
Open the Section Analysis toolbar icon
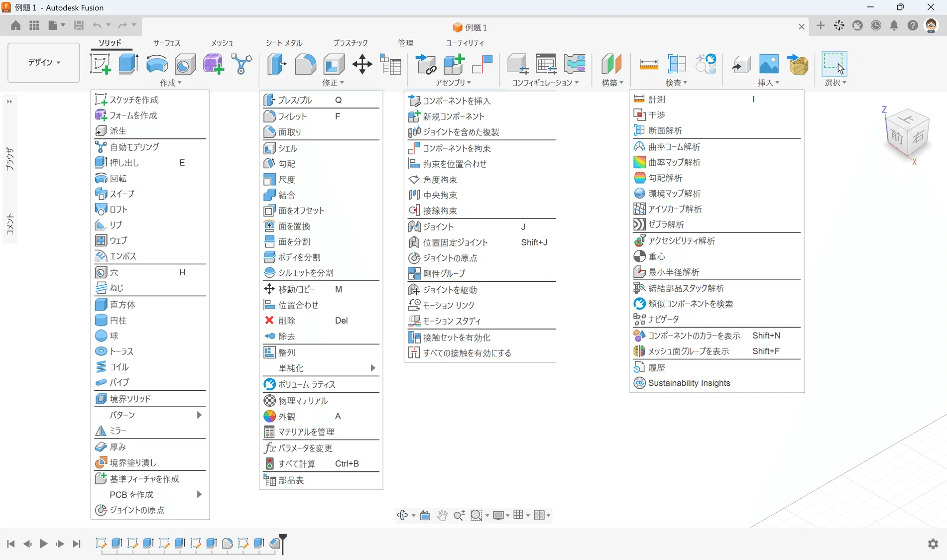tap(677, 64)
